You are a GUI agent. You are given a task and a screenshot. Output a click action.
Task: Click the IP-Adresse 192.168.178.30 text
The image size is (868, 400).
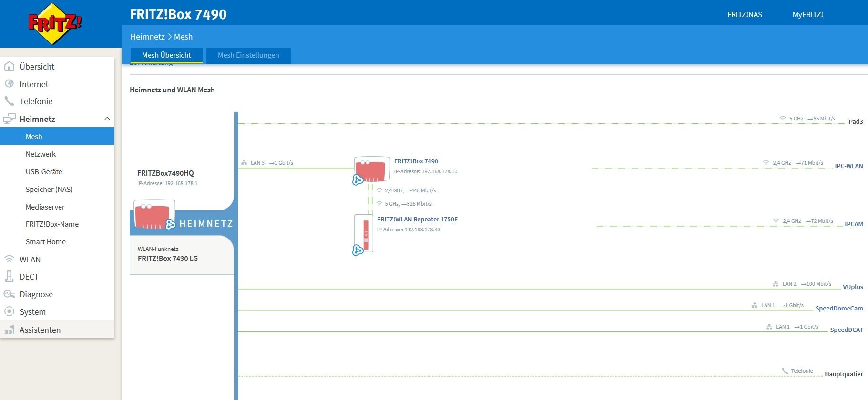(408, 230)
